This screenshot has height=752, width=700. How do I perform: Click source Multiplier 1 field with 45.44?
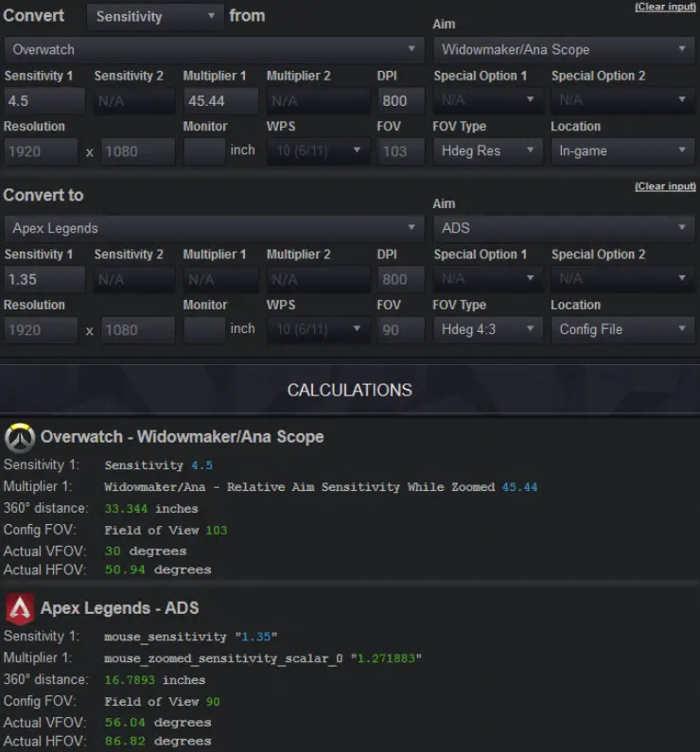coord(220,100)
